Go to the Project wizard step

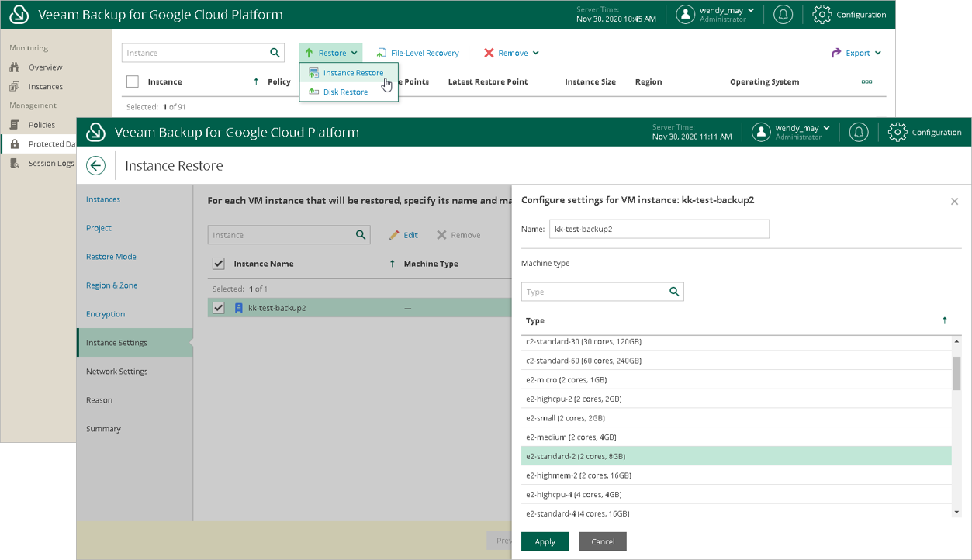tap(99, 228)
